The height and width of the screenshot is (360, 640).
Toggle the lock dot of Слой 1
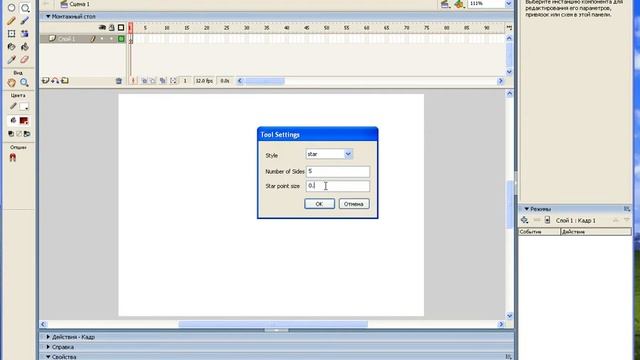111,39
